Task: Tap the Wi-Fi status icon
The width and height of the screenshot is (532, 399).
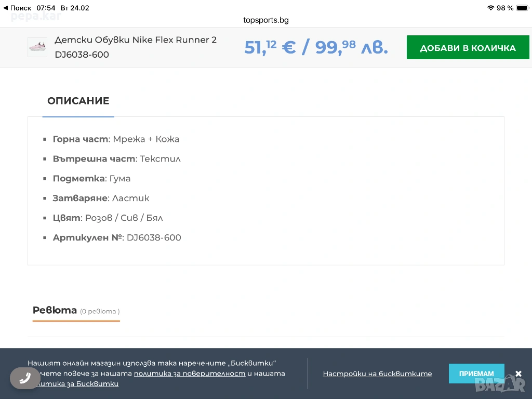Action: coord(490,8)
